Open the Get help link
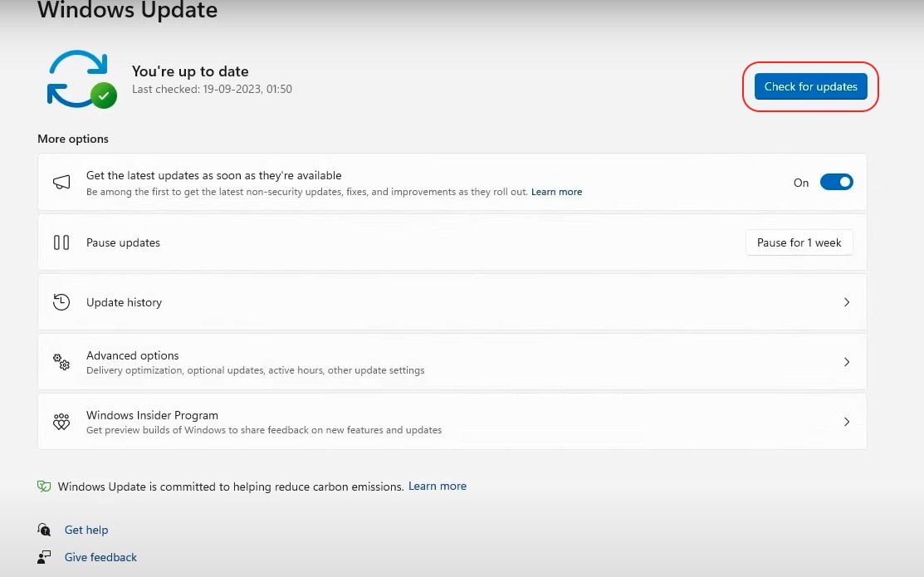Viewport: 924px width, 577px height. (x=86, y=530)
